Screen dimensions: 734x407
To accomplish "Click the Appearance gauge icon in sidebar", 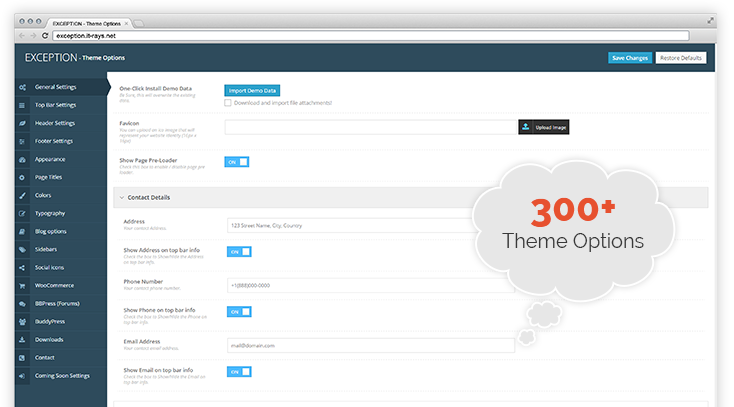I will [22, 159].
